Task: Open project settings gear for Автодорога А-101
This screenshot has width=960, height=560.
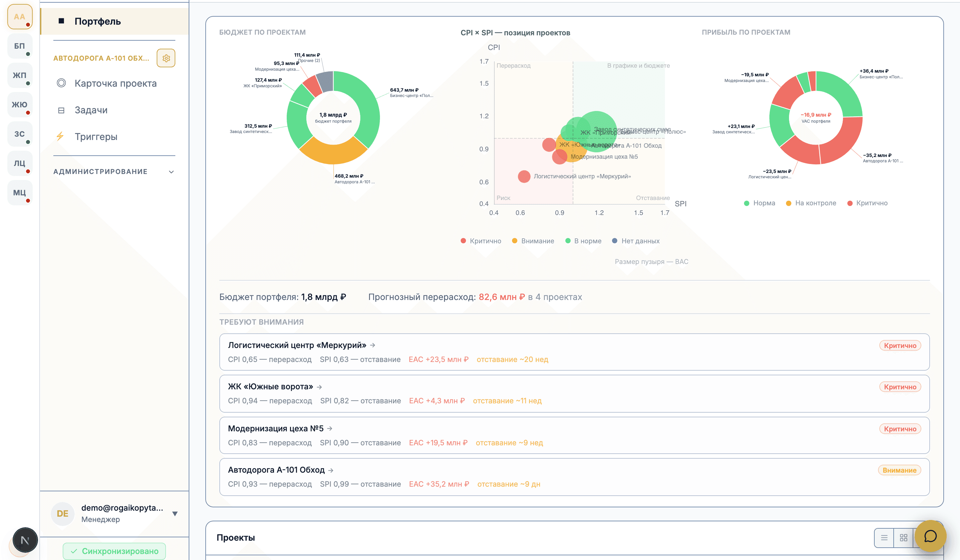Action: (166, 58)
